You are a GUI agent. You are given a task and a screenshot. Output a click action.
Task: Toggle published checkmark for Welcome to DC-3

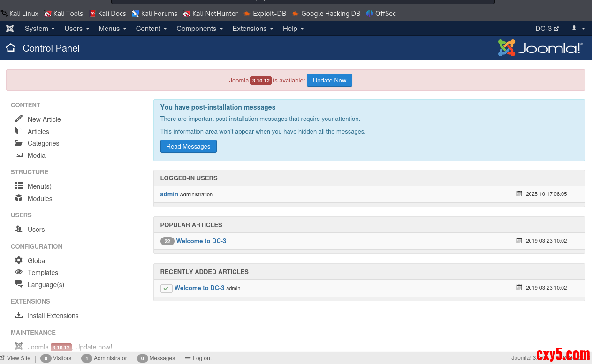point(166,288)
